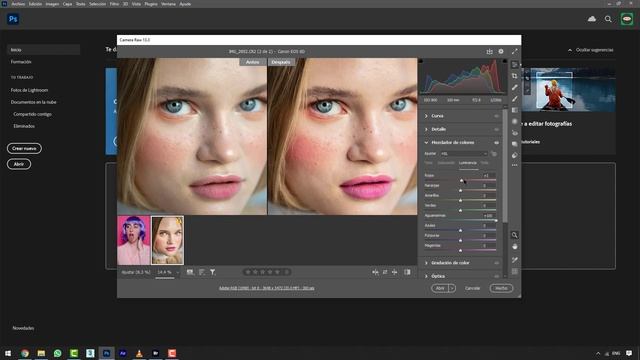The width and height of the screenshot is (640, 360).
Task: Click the Aguamarinas luminance slider handle
Action: point(496,220)
